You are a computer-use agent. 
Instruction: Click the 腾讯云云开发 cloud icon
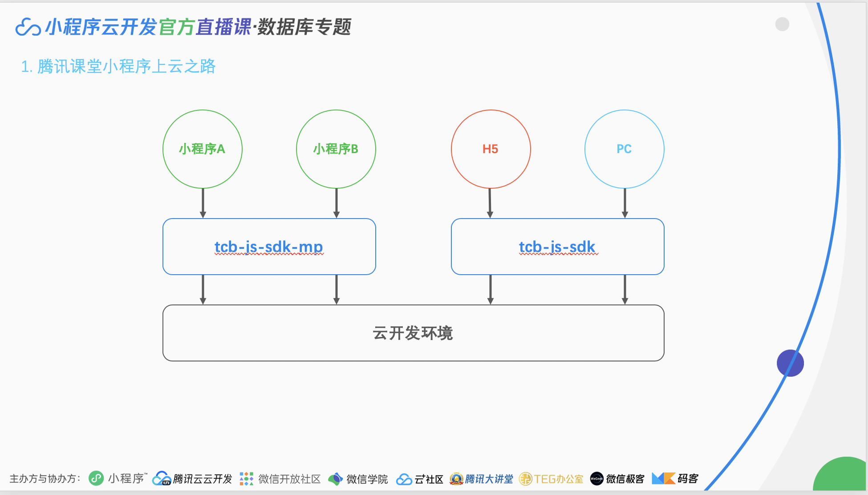click(161, 479)
